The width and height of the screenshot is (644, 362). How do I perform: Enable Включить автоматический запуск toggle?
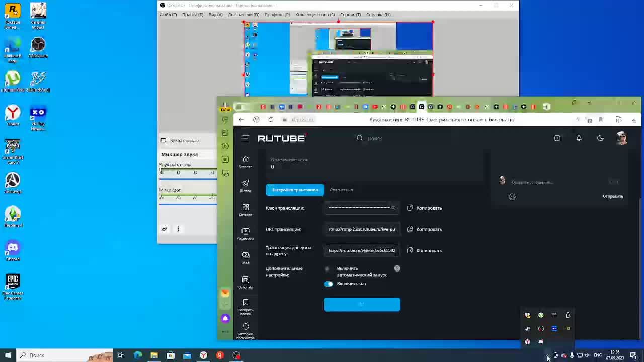tap(328, 269)
